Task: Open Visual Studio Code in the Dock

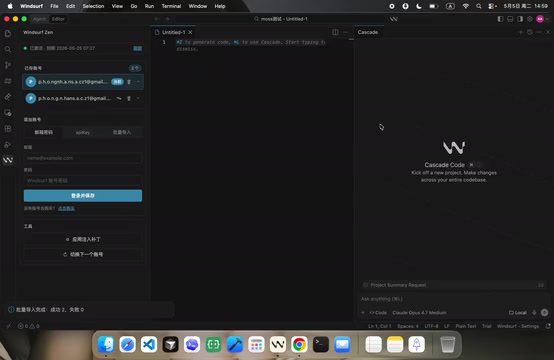Action: coord(149,344)
